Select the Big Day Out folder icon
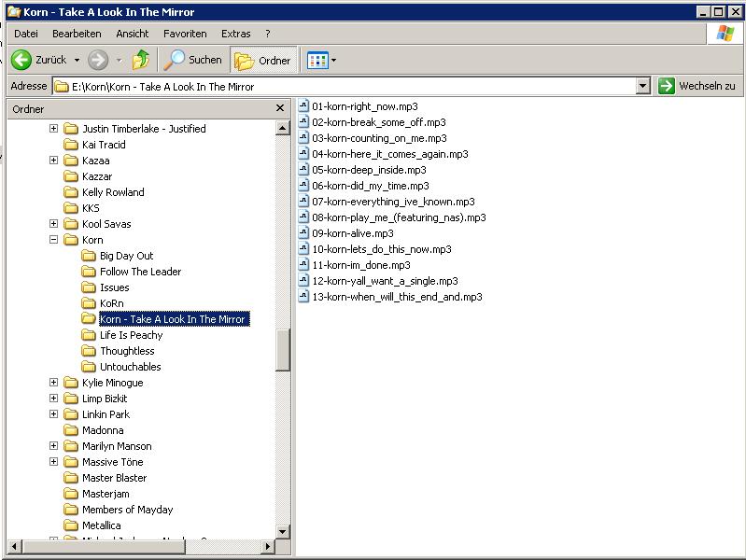Image resolution: width=746 pixels, height=560 pixels. (x=89, y=256)
